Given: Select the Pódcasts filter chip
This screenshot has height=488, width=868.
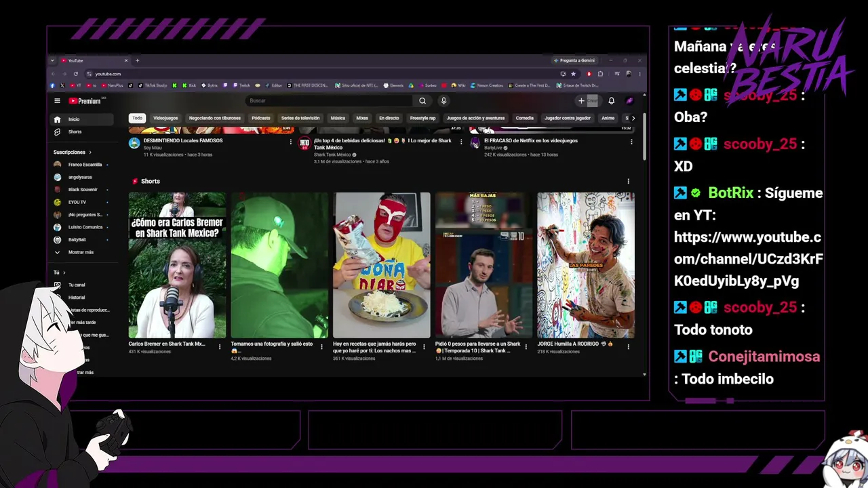Looking at the screenshot, I should [261, 118].
